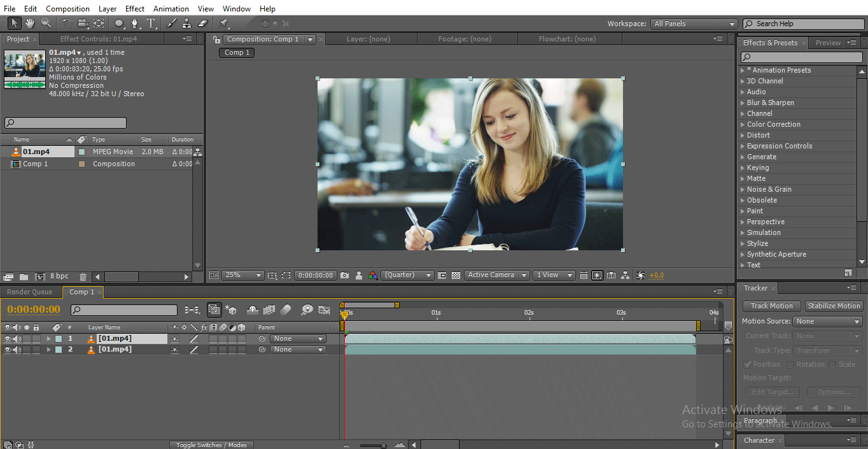The height and width of the screenshot is (449, 868).
Task: Select the Pen tool
Action: pyautogui.click(x=135, y=24)
